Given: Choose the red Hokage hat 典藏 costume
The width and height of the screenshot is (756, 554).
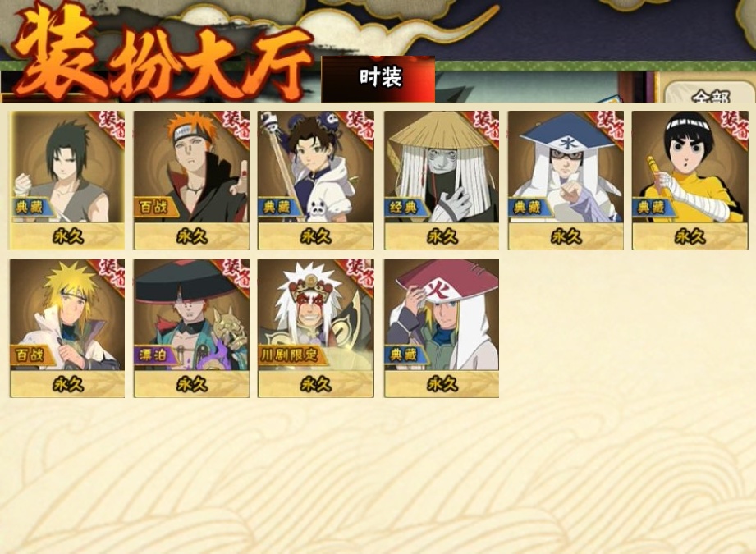Looking at the screenshot, I should point(442,327).
